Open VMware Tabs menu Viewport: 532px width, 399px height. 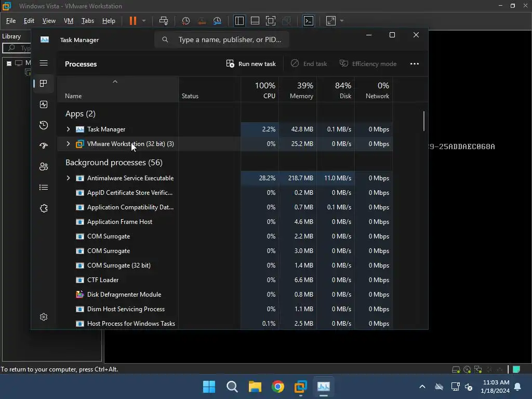[87, 21]
